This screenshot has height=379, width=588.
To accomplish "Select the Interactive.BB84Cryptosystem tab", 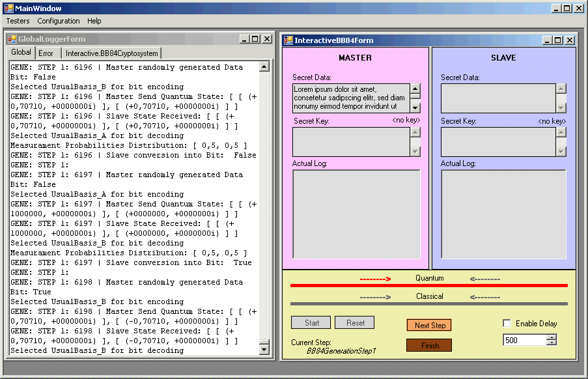I will pos(111,53).
